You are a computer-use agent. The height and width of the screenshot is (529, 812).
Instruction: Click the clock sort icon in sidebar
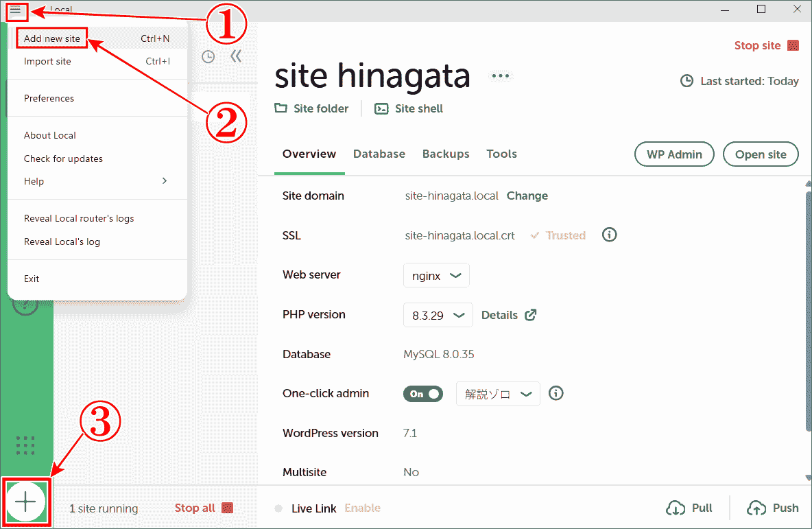tap(208, 57)
